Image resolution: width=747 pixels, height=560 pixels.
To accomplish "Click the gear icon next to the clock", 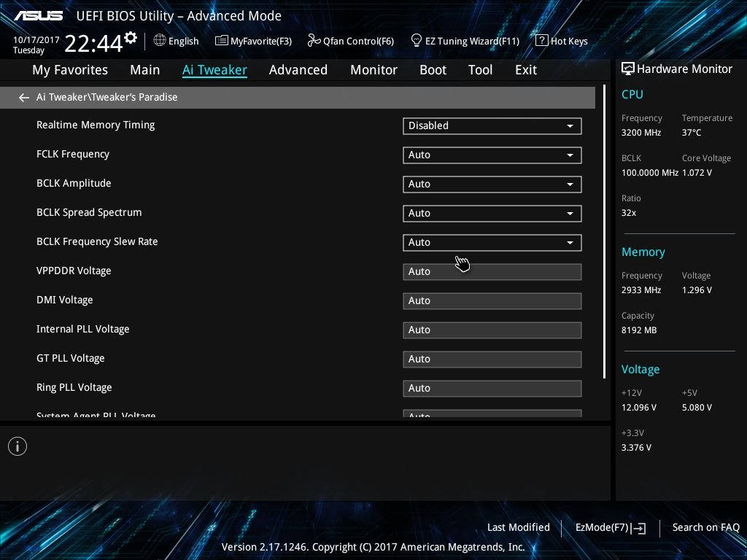I will click(x=131, y=38).
